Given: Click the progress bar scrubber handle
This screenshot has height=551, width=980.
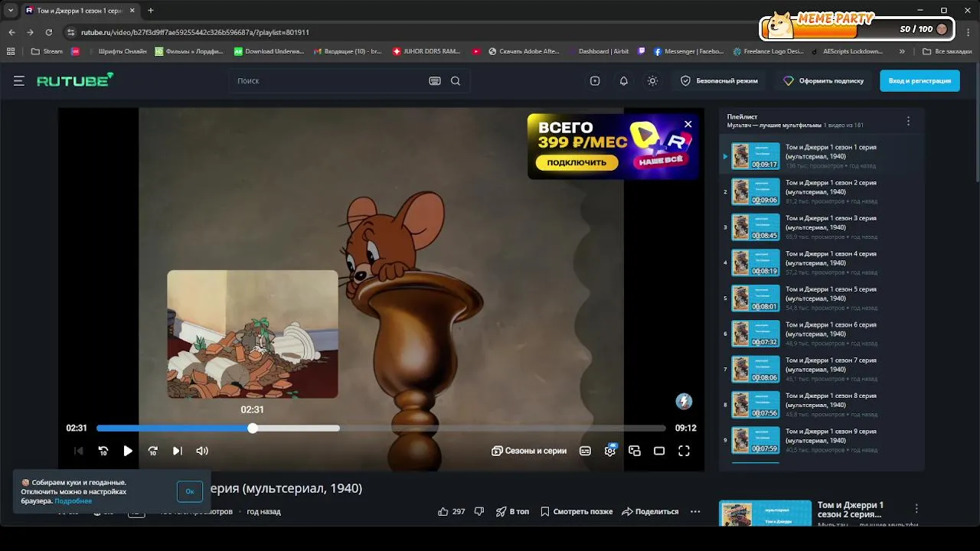Looking at the screenshot, I should (253, 428).
